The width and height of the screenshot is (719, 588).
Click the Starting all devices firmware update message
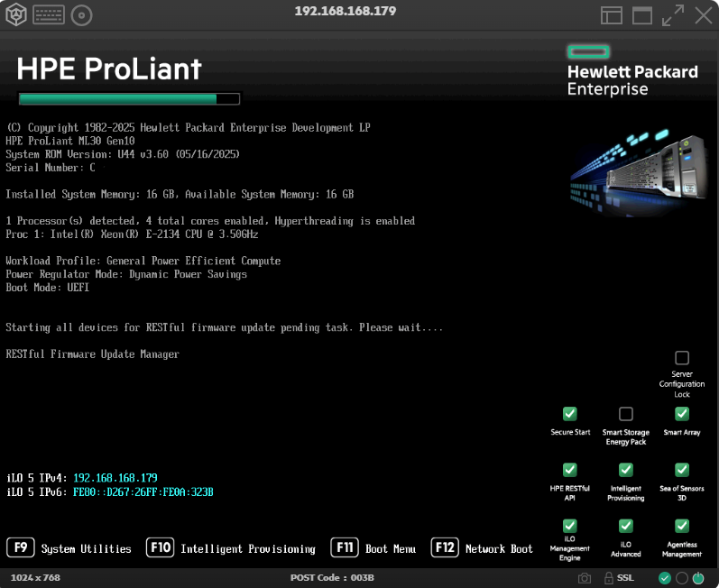click(x=225, y=327)
